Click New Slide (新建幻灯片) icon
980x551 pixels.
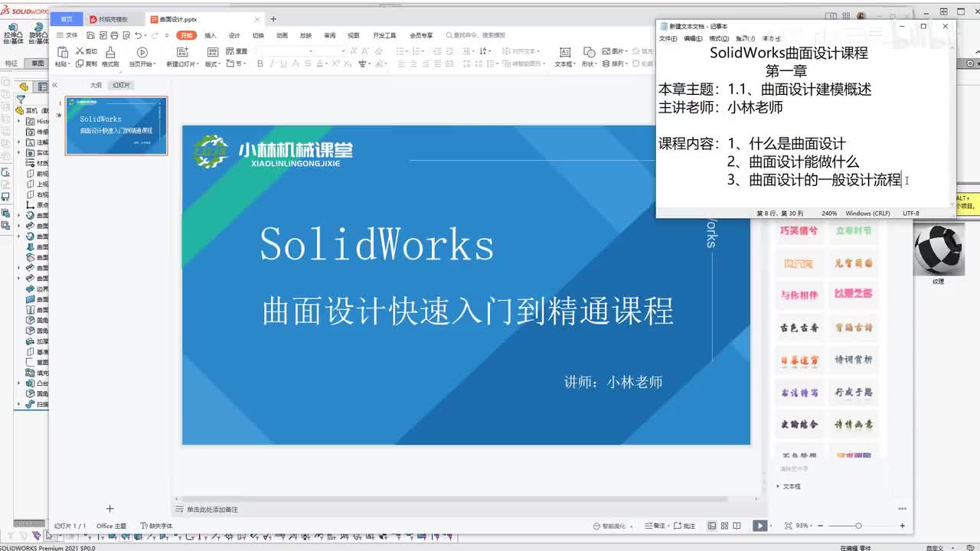click(x=182, y=51)
